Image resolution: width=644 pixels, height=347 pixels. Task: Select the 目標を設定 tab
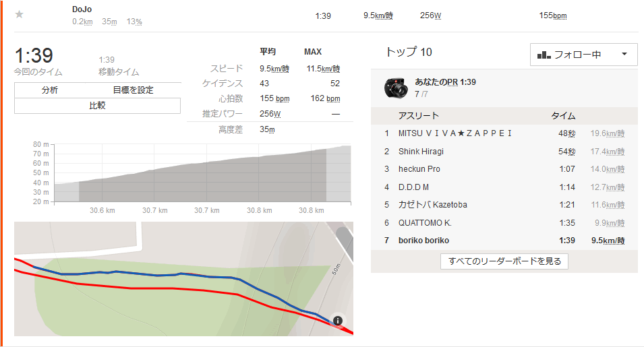[x=133, y=90]
